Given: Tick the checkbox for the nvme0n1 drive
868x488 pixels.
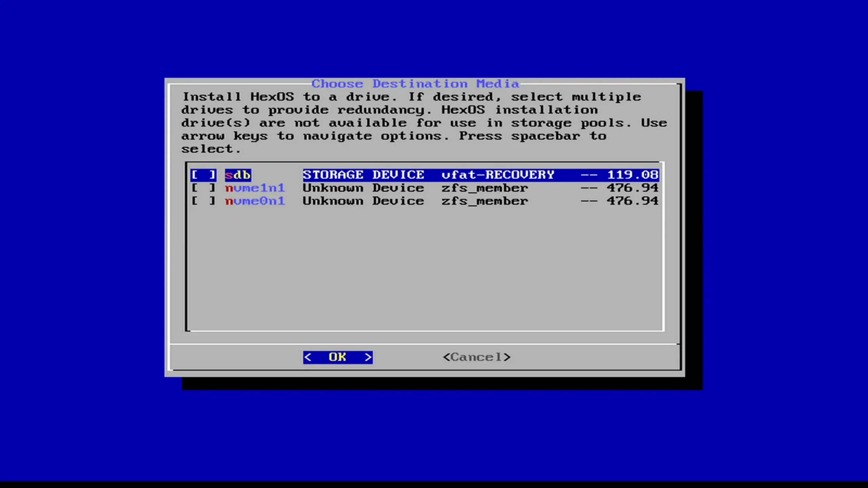Looking at the screenshot, I should [x=203, y=201].
